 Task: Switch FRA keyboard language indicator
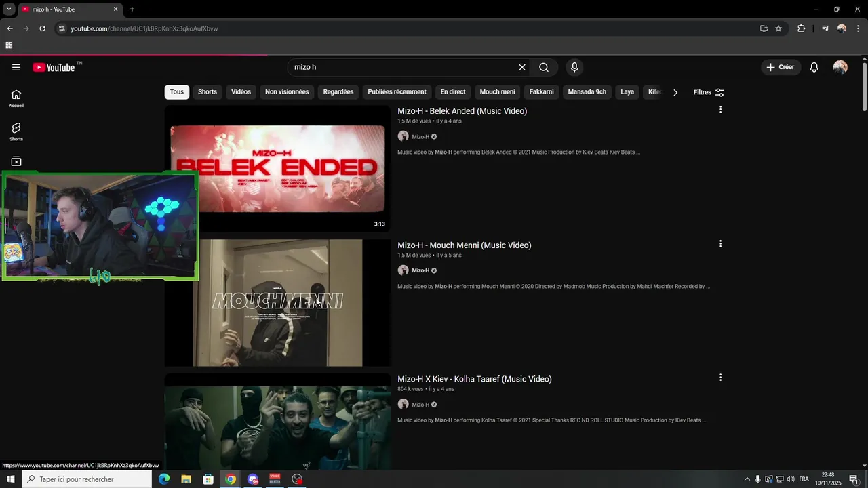pos(804,479)
